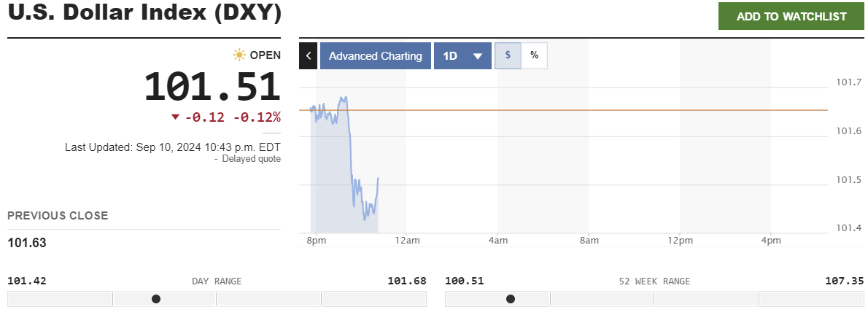Click the 4pm label on time axis
Viewport: 868px width, 315px height.
[x=771, y=241]
